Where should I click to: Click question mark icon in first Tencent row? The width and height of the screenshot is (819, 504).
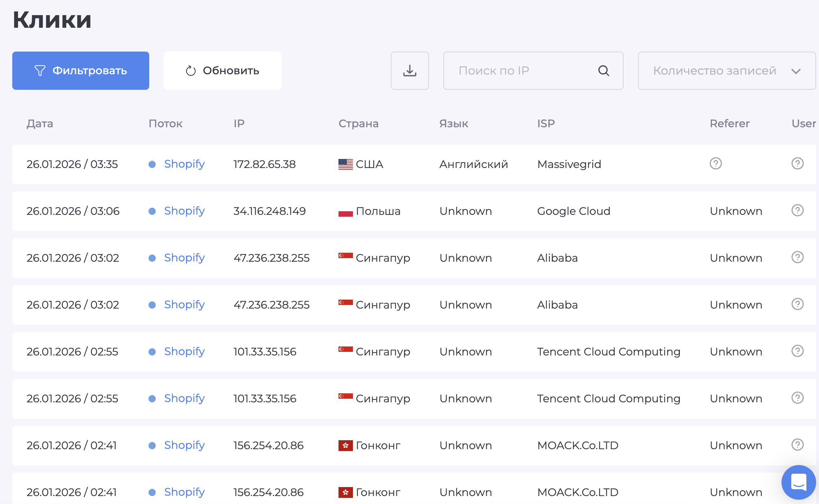[797, 351]
